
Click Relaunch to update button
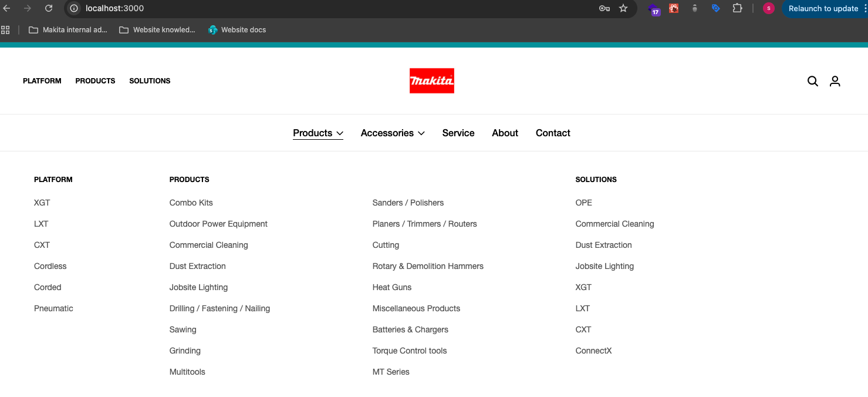pos(823,8)
